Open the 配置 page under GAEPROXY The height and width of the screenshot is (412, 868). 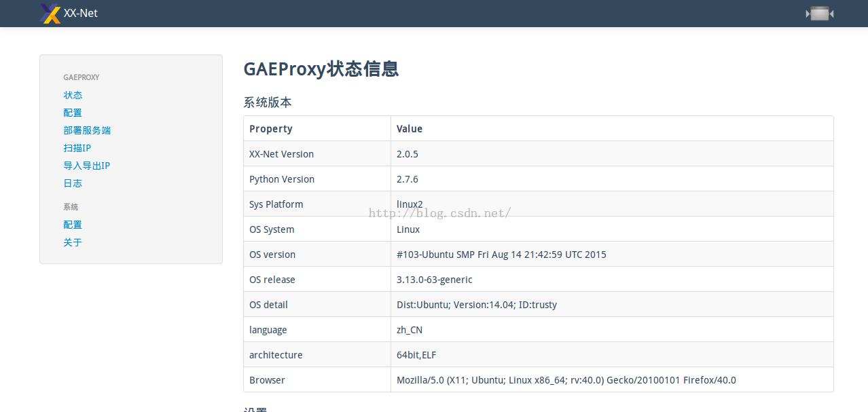point(73,113)
